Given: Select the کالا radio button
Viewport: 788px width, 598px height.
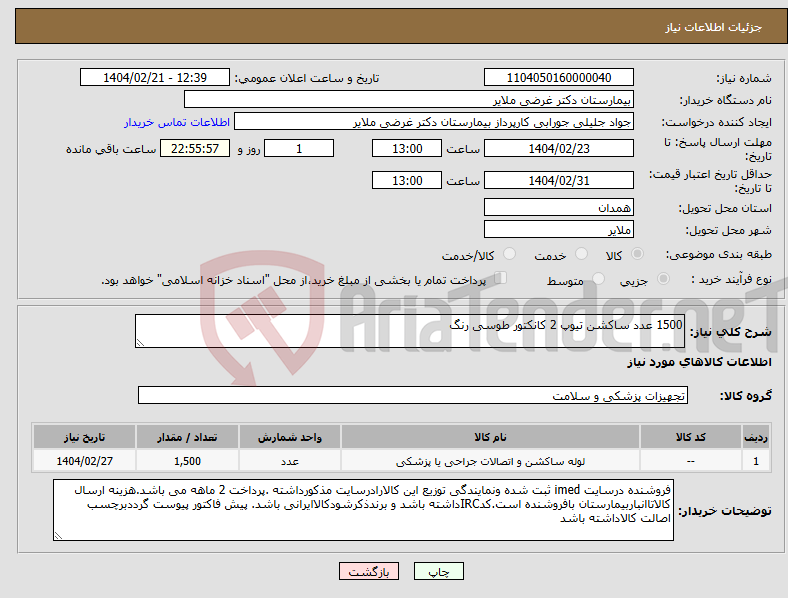Looking at the screenshot, I should [637, 254].
